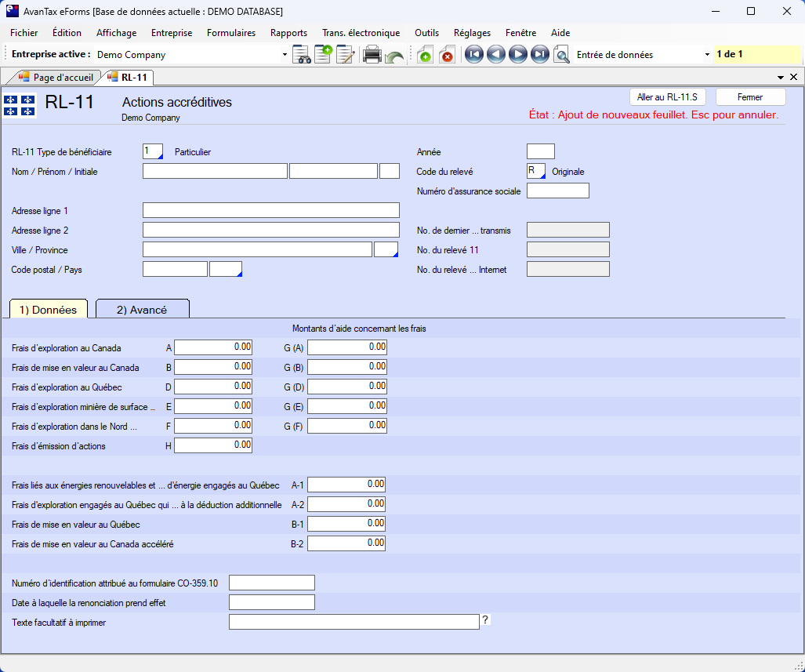Go to the first record
Viewport: 805px width, 672px height.
473,55
